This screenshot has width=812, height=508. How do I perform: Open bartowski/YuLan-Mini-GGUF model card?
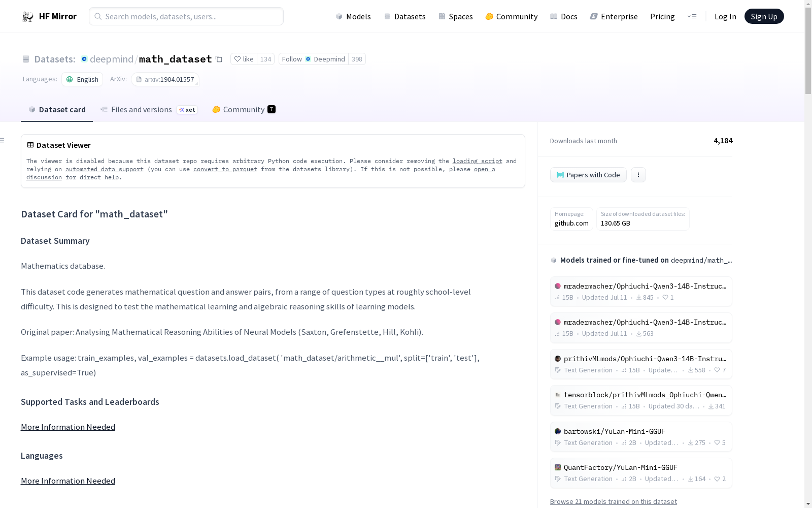tap(641, 436)
